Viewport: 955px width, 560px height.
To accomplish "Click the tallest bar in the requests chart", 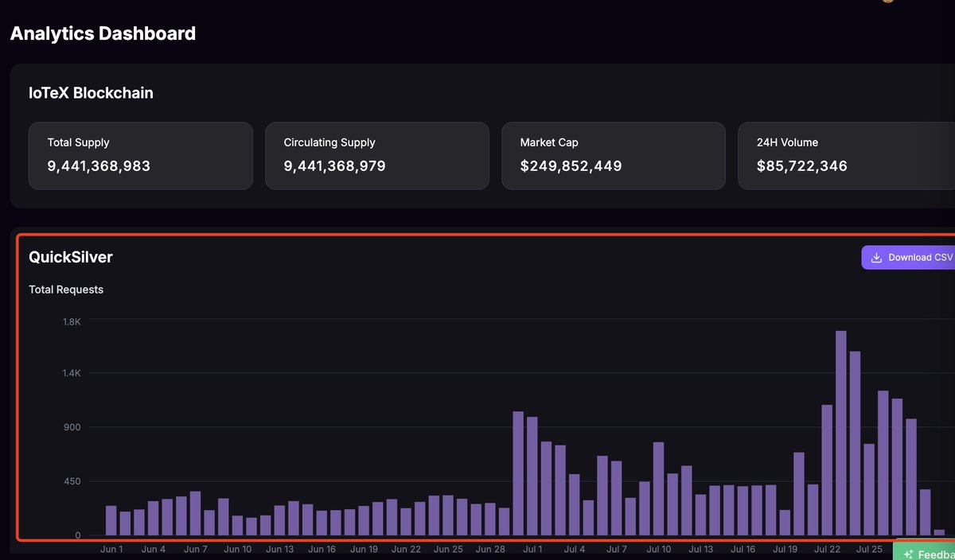I will coord(840,433).
